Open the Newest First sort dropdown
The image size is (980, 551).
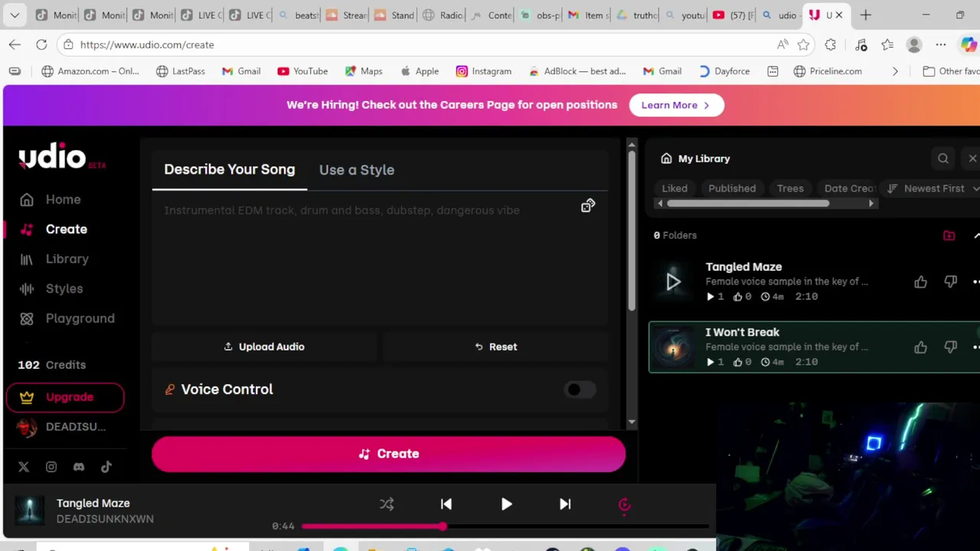pyautogui.click(x=933, y=188)
